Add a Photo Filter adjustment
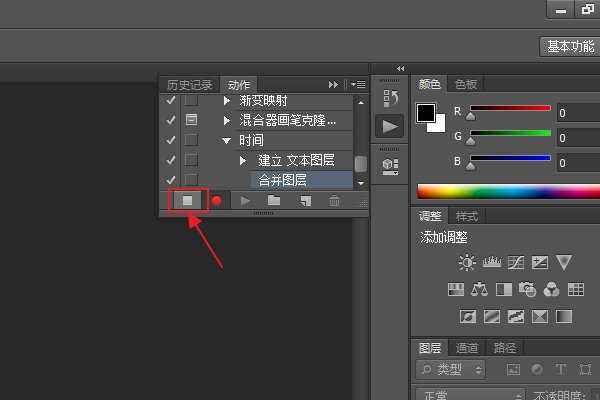 [527, 289]
